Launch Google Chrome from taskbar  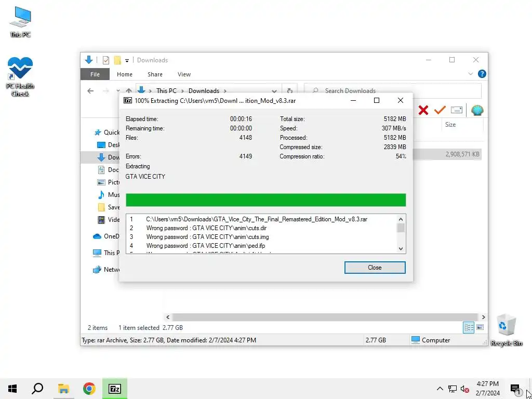89,389
